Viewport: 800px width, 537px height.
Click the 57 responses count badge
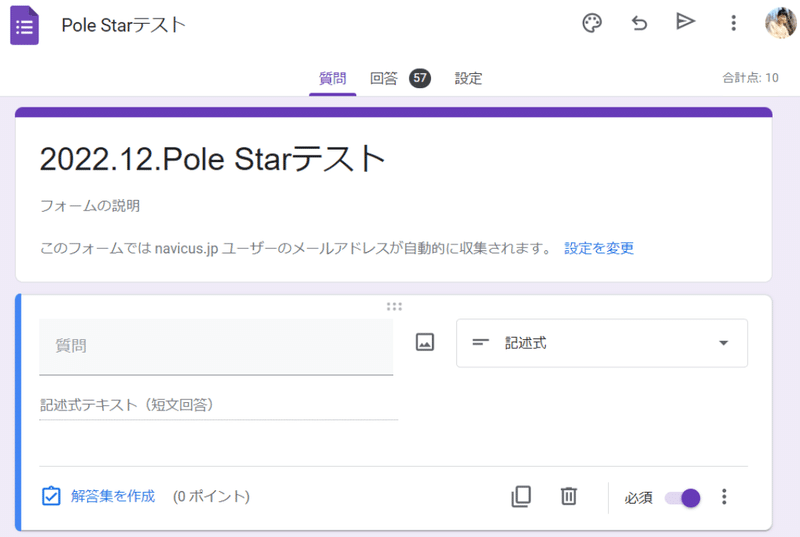pos(419,78)
